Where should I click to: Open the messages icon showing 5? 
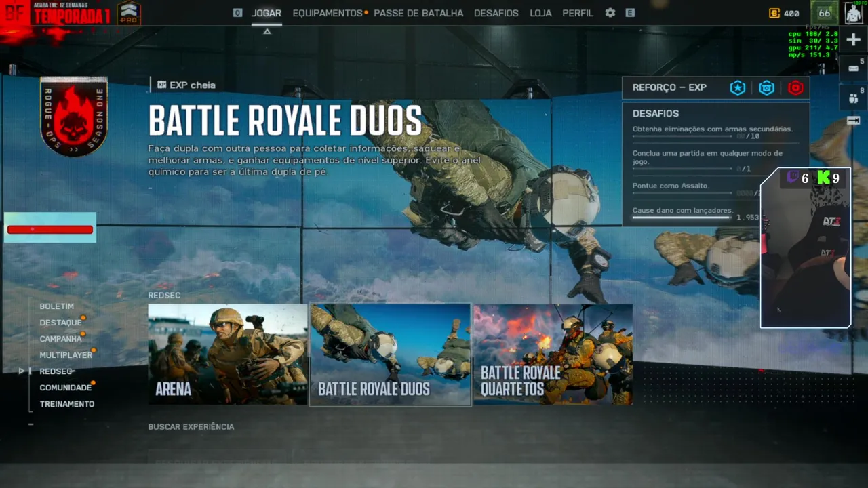tap(853, 68)
